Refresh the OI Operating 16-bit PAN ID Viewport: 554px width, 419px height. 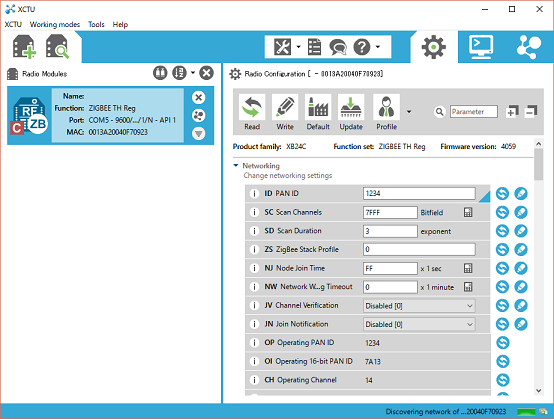coord(502,361)
